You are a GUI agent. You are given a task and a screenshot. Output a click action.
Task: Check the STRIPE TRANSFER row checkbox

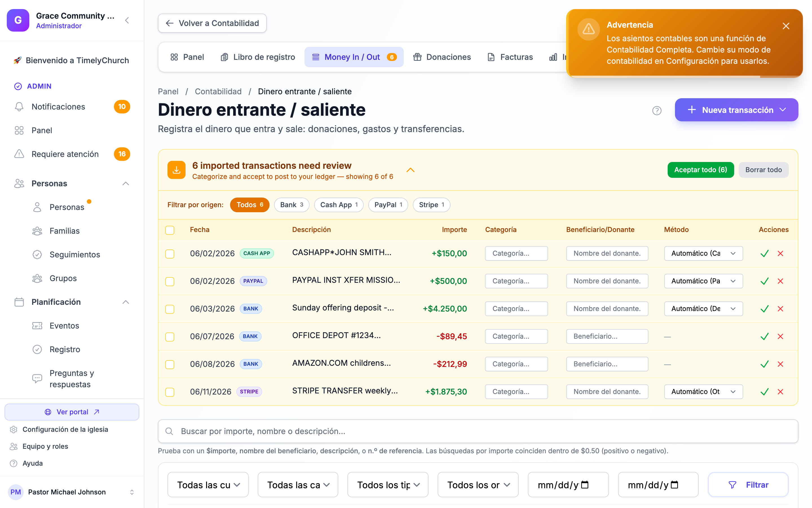click(170, 392)
